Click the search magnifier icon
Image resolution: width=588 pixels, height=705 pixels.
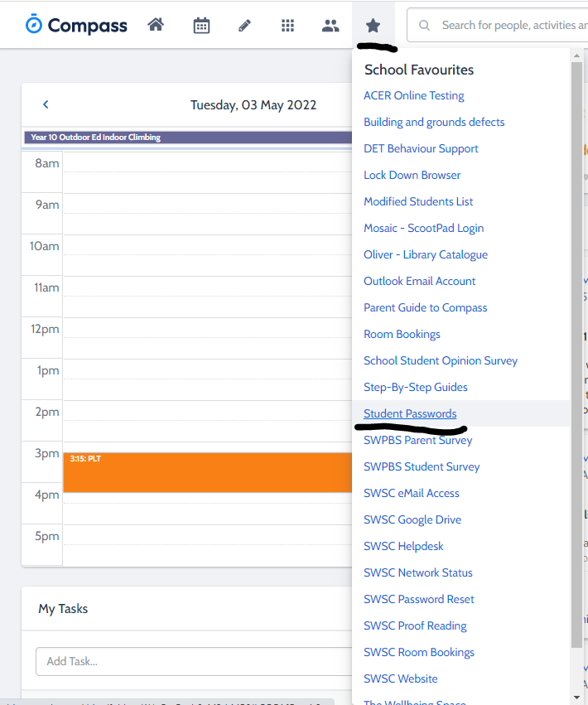click(x=424, y=25)
